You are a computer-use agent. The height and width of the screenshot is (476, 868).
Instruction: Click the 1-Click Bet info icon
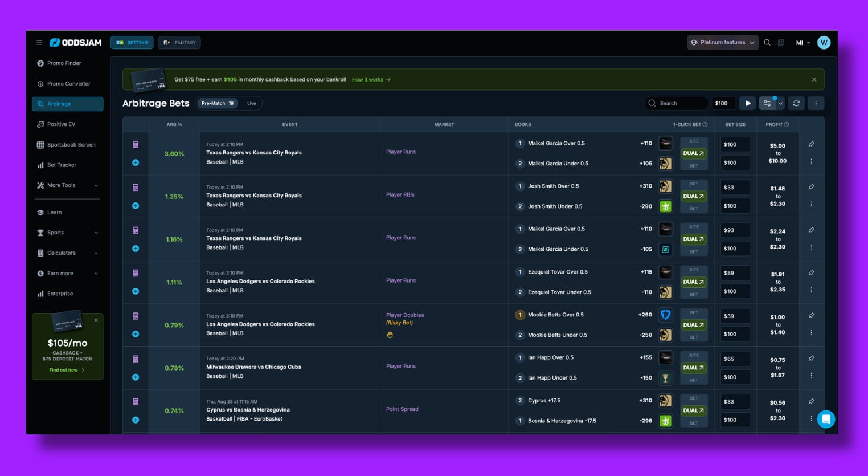(705, 124)
